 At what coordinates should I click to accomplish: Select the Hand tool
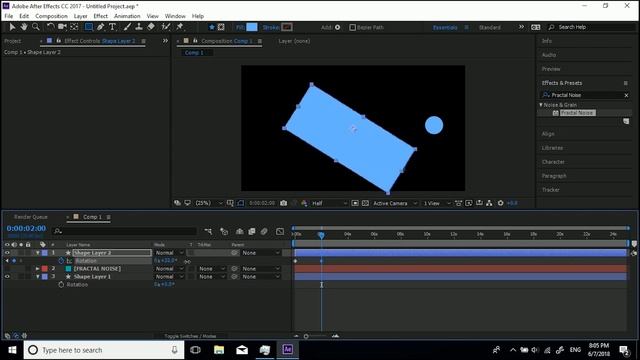tap(24, 27)
